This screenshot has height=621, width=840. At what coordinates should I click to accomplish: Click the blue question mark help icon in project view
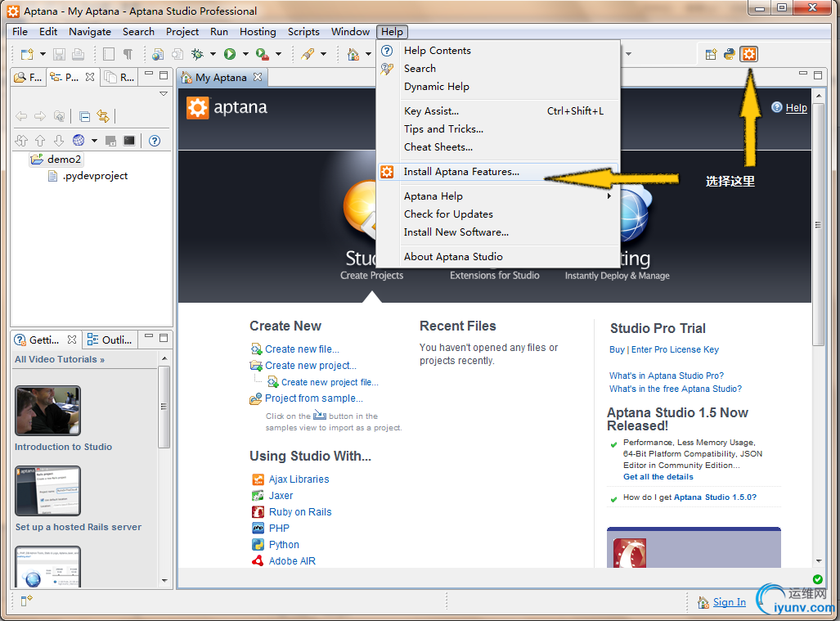(x=155, y=141)
